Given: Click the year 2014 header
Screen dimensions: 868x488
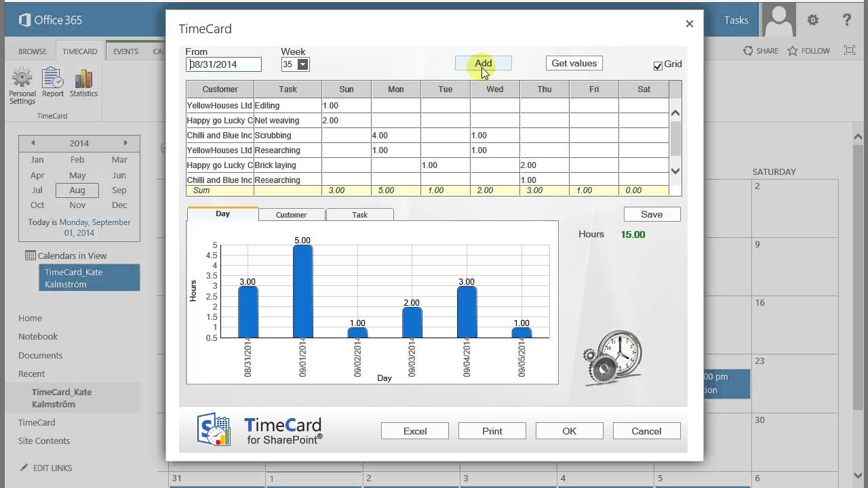Looking at the screenshot, I should tap(79, 143).
